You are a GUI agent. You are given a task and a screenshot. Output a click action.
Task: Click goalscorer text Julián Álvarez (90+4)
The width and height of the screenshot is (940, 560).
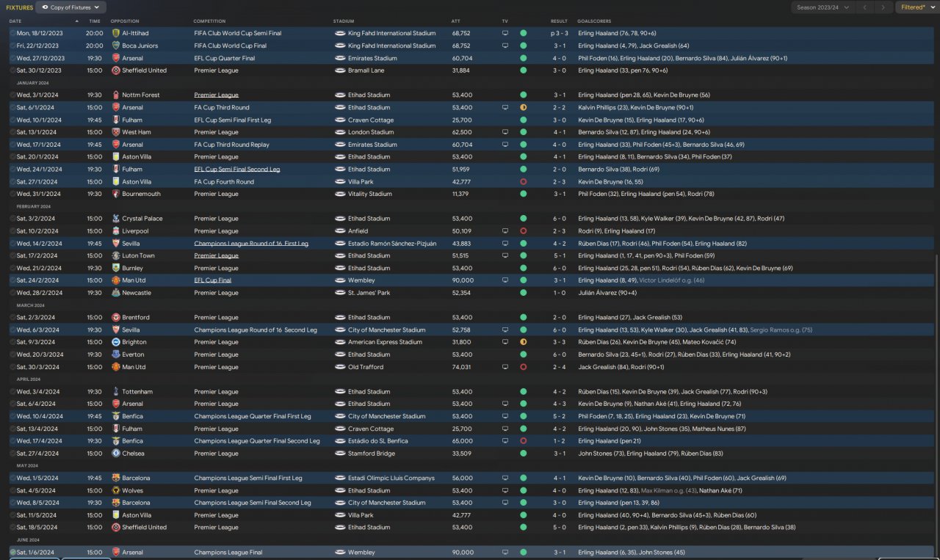coord(607,293)
